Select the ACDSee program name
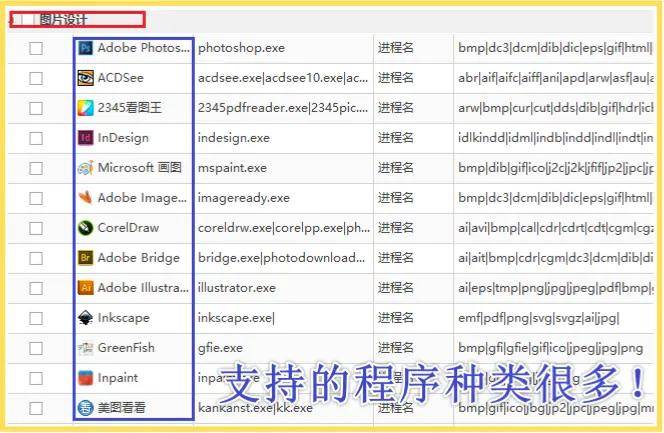The image size is (664, 433). coord(121,78)
